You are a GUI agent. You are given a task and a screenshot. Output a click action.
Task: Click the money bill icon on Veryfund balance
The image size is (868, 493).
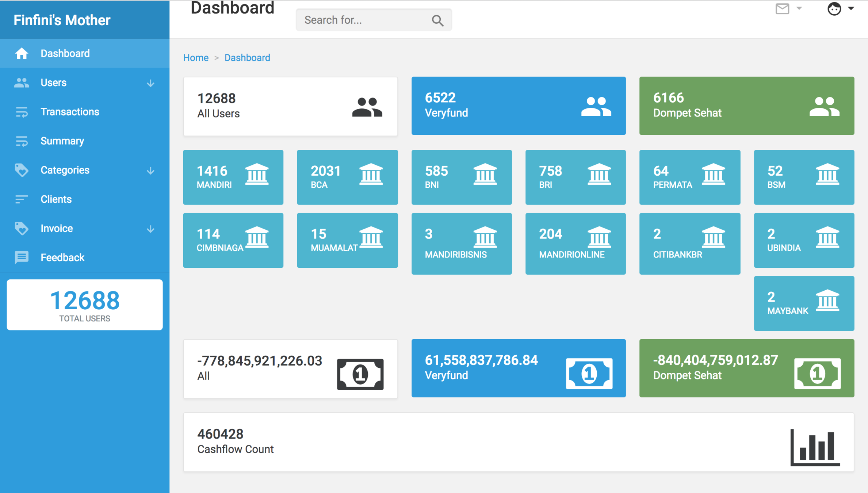pos(589,374)
